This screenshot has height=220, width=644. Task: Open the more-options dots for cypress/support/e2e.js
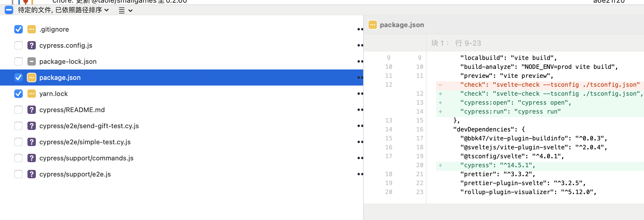pos(360,174)
